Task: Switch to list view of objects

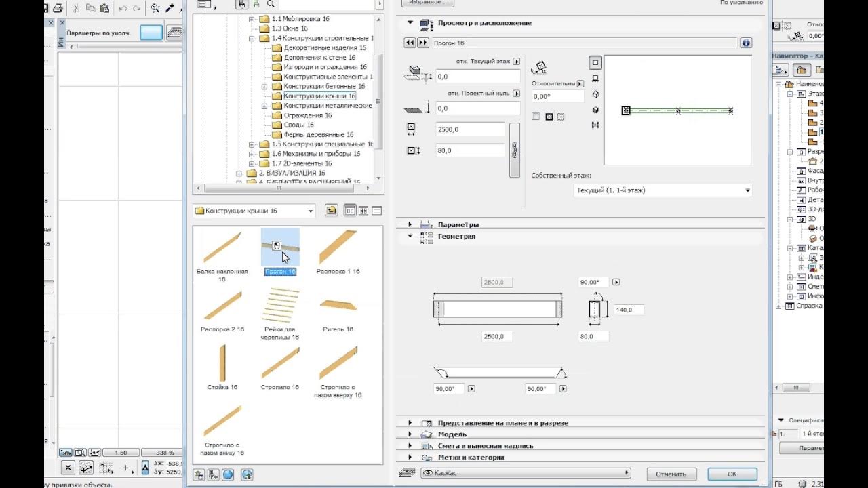Action: pyautogui.click(x=376, y=211)
